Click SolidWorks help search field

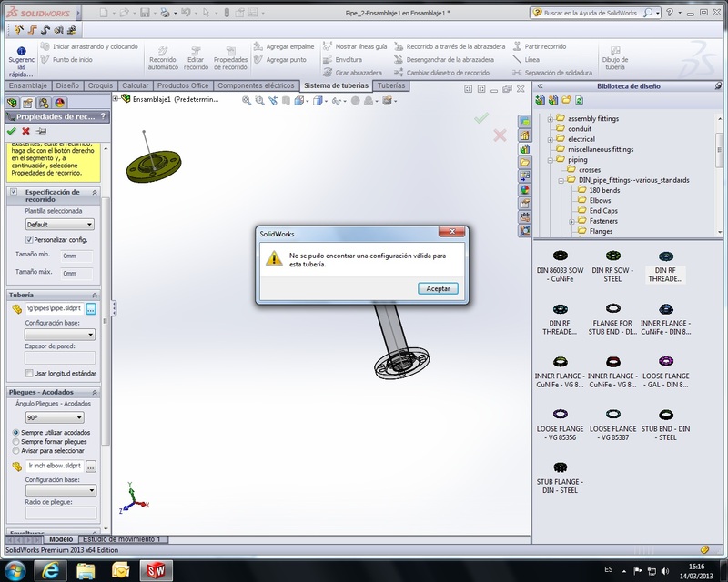click(590, 13)
